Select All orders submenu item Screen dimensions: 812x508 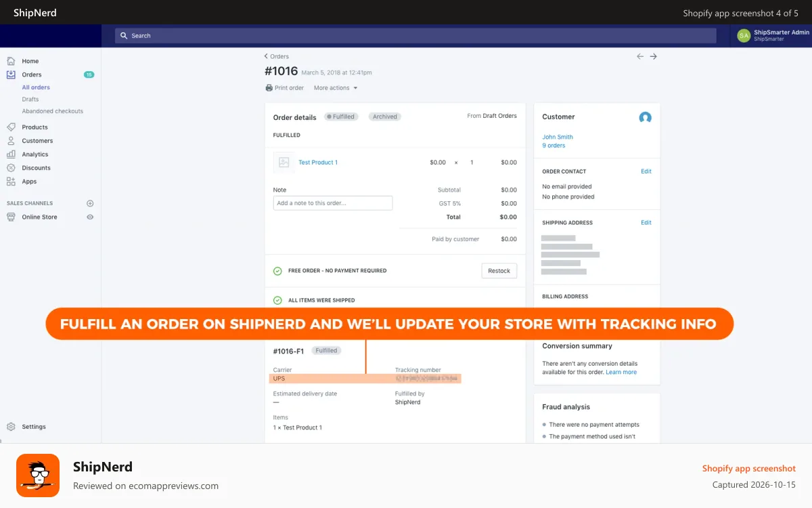pos(36,87)
